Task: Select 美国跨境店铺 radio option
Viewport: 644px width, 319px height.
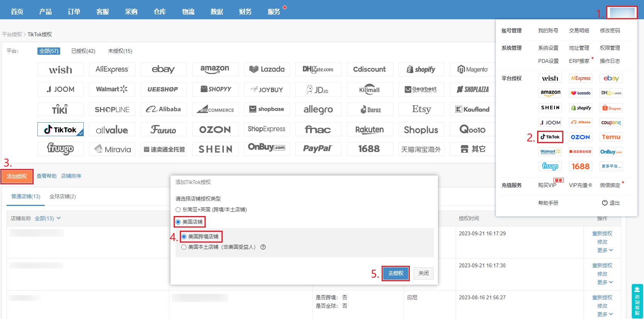Action: pyautogui.click(x=184, y=237)
